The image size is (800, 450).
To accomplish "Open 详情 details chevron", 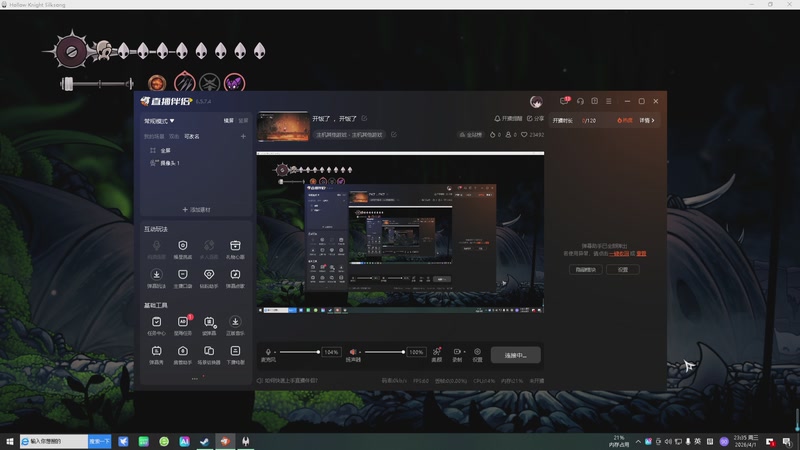I will coord(647,120).
